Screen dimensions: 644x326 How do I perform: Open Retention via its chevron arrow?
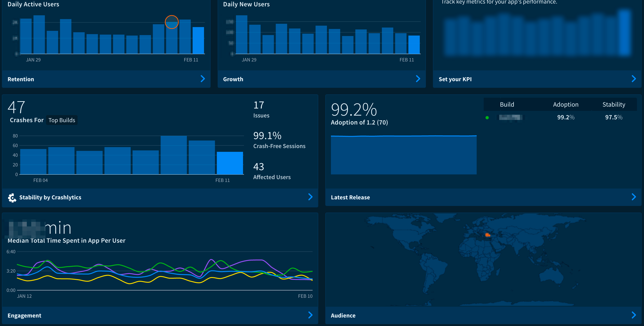tap(203, 79)
